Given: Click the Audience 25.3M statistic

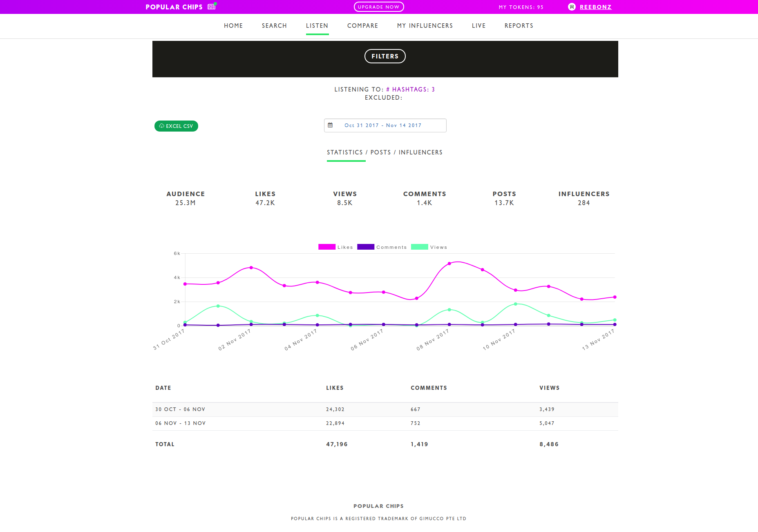Looking at the screenshot, I should 186,198.
